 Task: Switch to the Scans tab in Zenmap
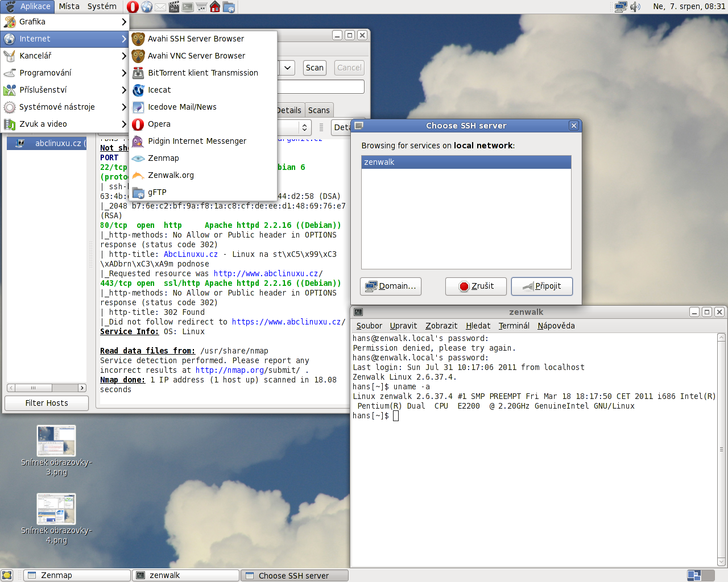click(319, 110)
